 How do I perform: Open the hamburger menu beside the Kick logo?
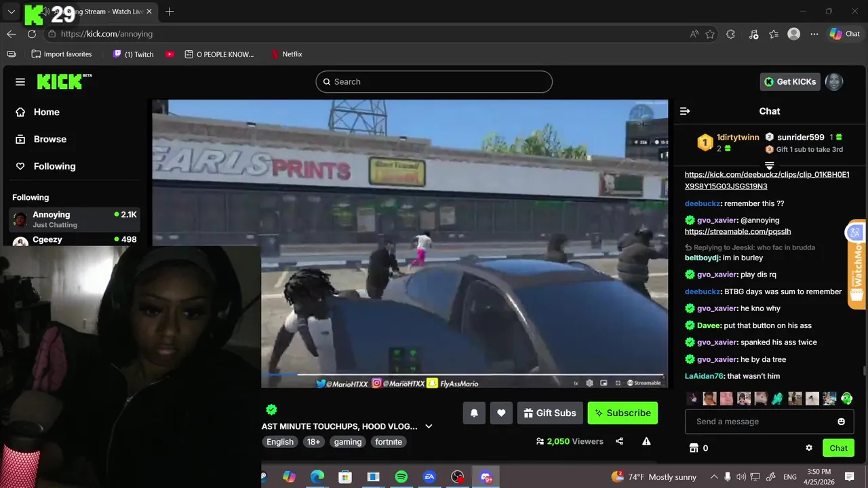tap(20, 82)
